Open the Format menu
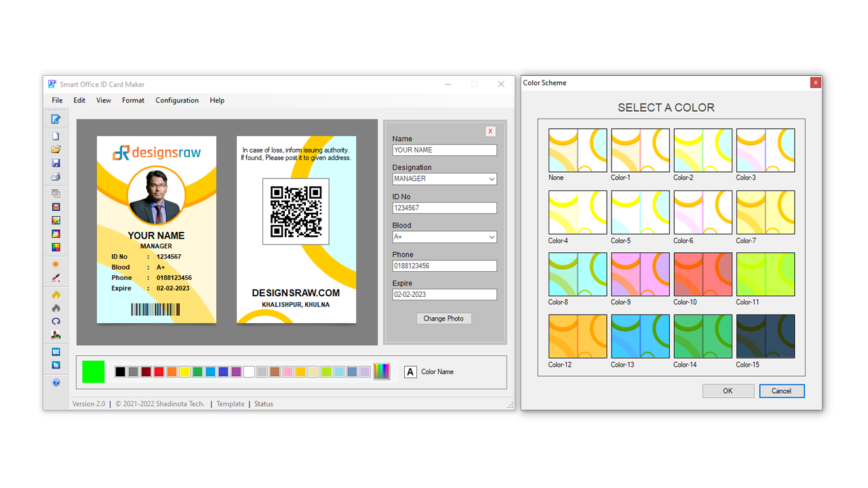The image size is (868, 488). (x=133, y=100)
